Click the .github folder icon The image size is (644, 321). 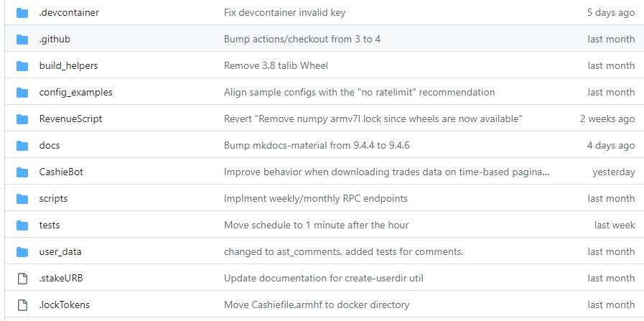[x=22, y=39]
